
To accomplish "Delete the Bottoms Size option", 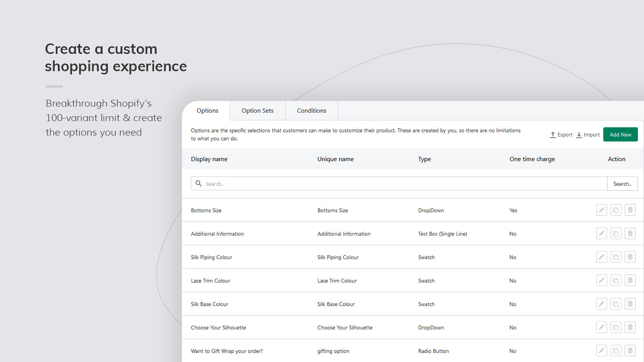I will [x=630, y=210].
